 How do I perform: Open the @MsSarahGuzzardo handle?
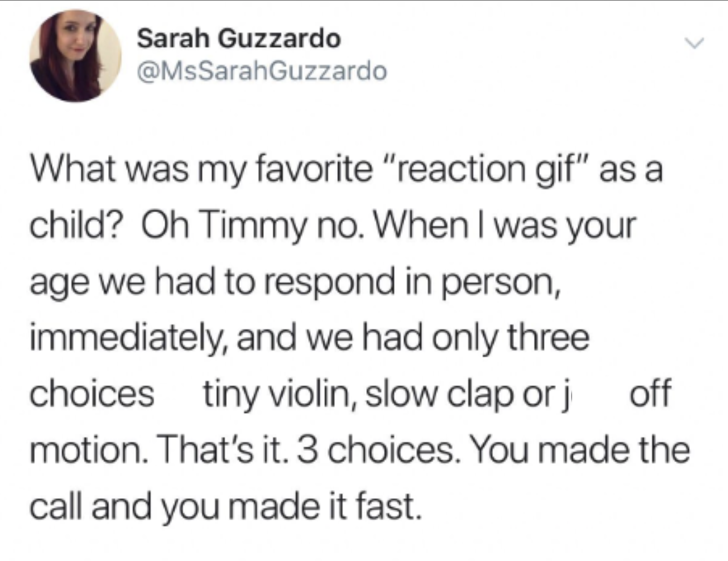[x=262, y=71]
